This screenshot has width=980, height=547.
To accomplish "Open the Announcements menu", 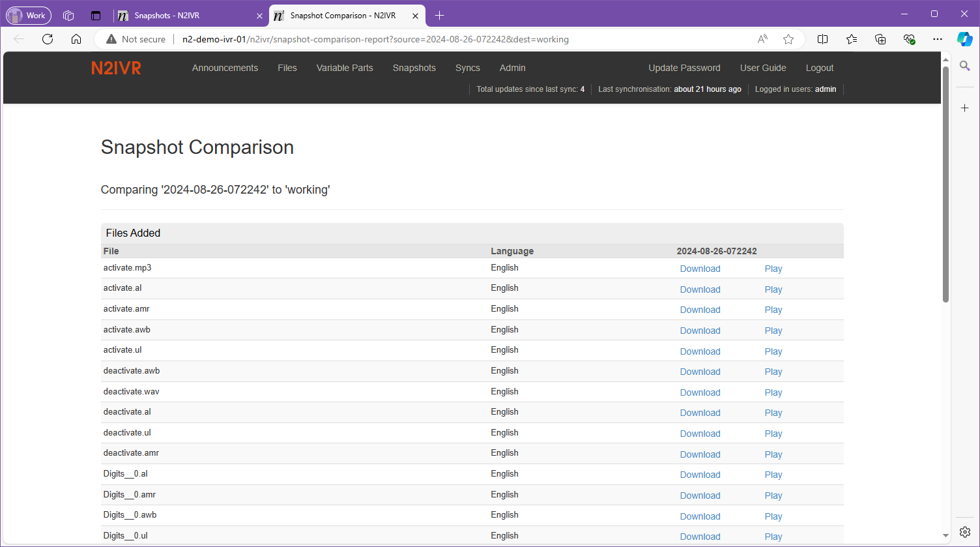I will coord(225,68).
